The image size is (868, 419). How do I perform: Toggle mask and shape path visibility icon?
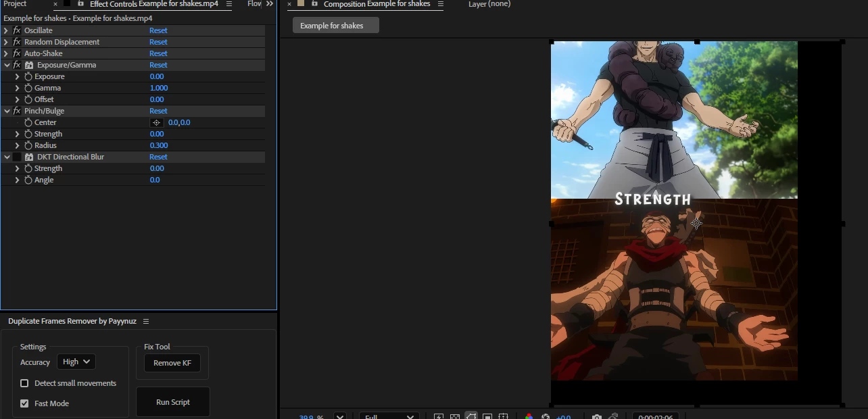click(471, 416)
